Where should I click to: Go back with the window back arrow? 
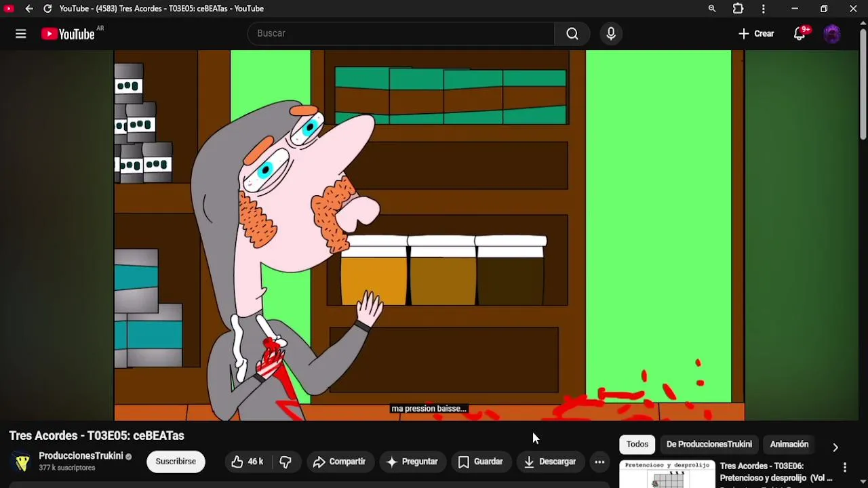28,9
